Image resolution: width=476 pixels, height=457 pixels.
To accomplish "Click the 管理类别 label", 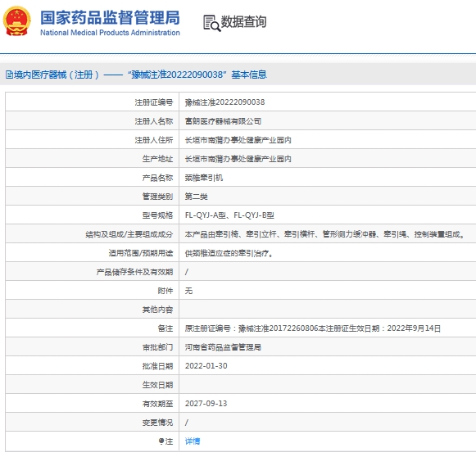I will 158,197.
